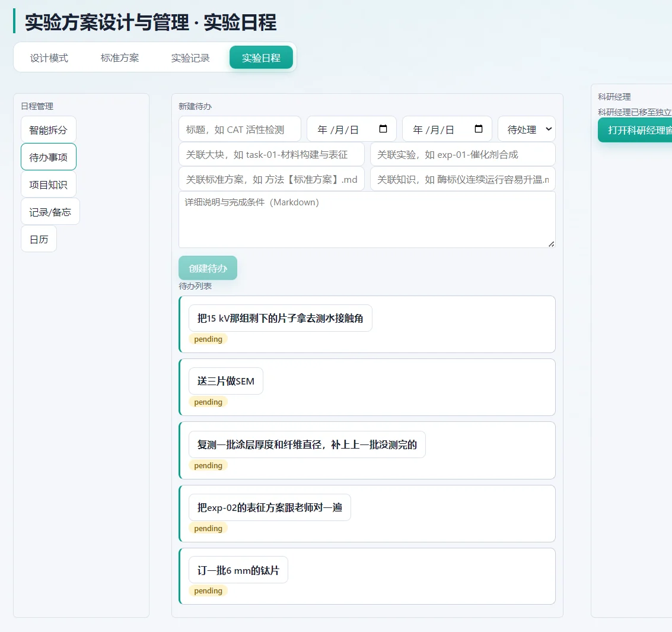Open first date field calendar picker icon
Screen dimensions: 672x632
pos(383,129)
